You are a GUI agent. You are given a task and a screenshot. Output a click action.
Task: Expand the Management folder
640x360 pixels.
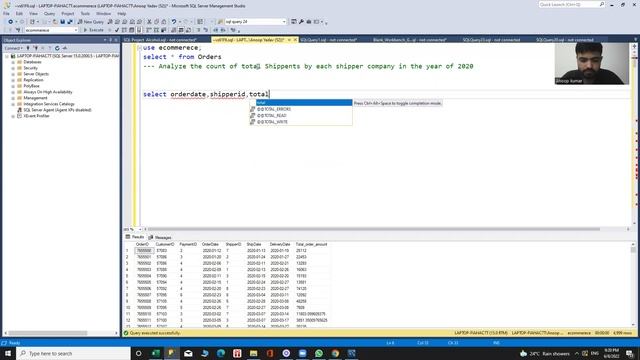click(13, 98)
